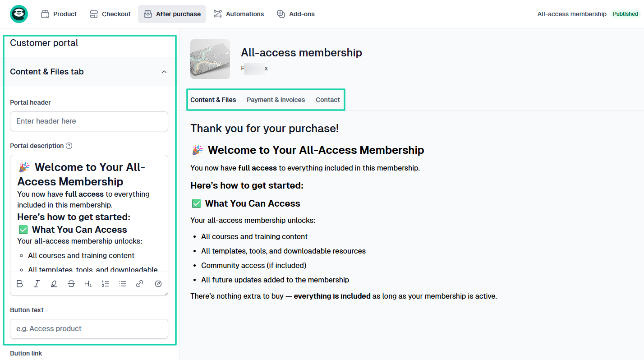The width and height of the screenshot is (644, 360).
Task: Click the help icon beside Portal description
Action: [69, 146]
